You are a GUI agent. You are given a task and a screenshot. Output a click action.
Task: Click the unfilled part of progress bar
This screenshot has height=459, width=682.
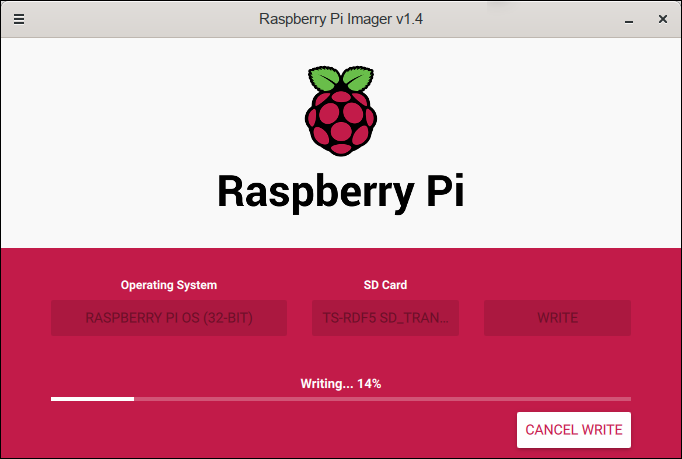click(x=380, y=398)
